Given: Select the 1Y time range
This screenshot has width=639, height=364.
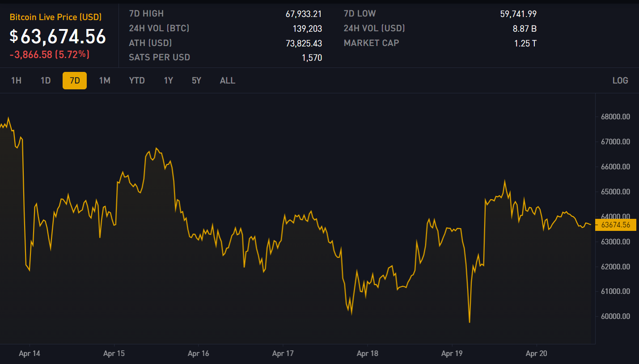Looking at the screenshot, I should (169, 80).
